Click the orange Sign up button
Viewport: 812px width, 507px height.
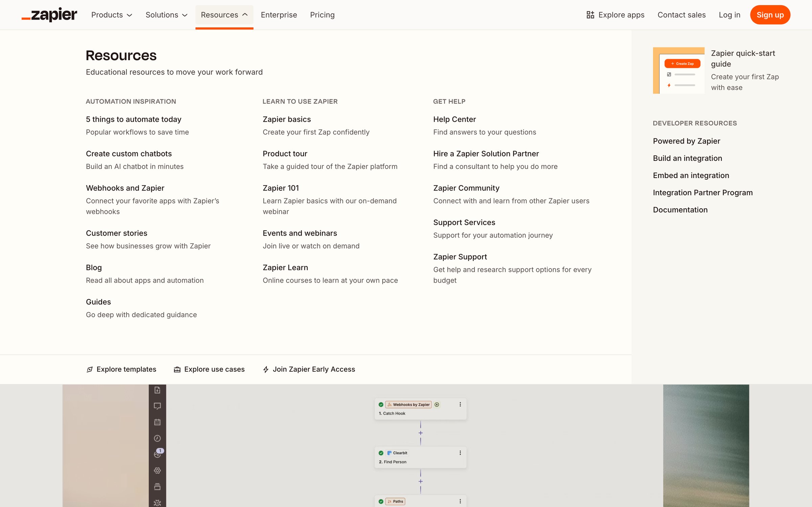tap(770, 15)
